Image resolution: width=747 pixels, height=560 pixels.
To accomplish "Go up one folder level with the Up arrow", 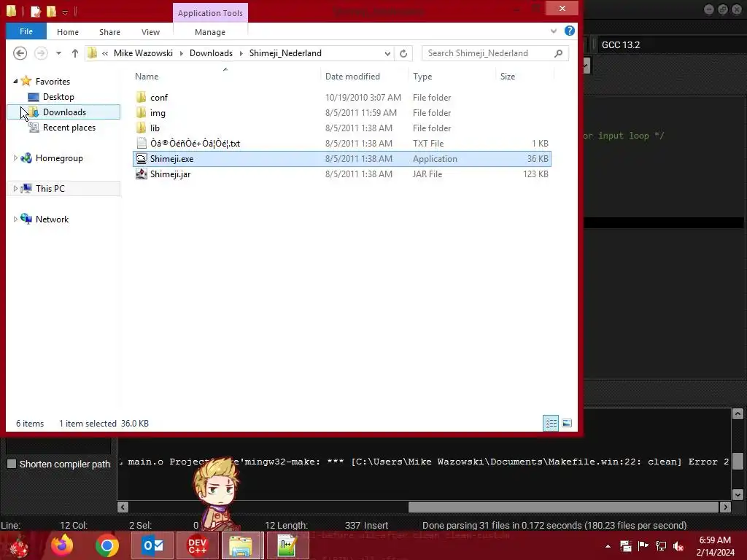I will 75,53.
